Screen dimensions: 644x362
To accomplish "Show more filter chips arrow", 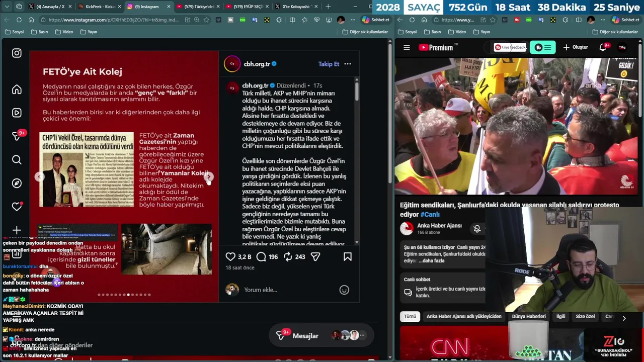I will (624, 318).
